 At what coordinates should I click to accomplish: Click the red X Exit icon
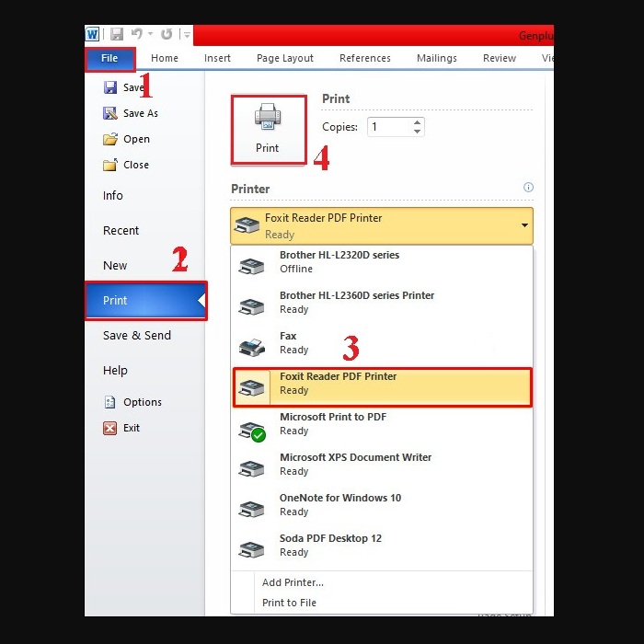[x=109, y=428]
